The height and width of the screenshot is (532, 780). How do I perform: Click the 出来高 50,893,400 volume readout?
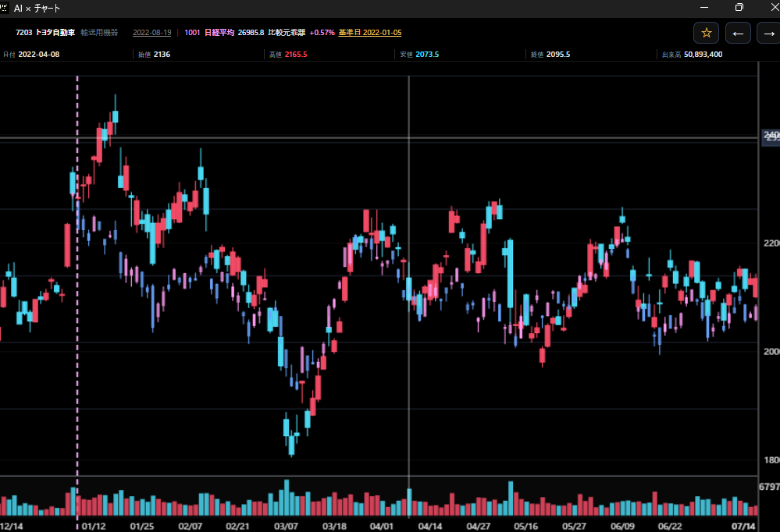[692, 54]
